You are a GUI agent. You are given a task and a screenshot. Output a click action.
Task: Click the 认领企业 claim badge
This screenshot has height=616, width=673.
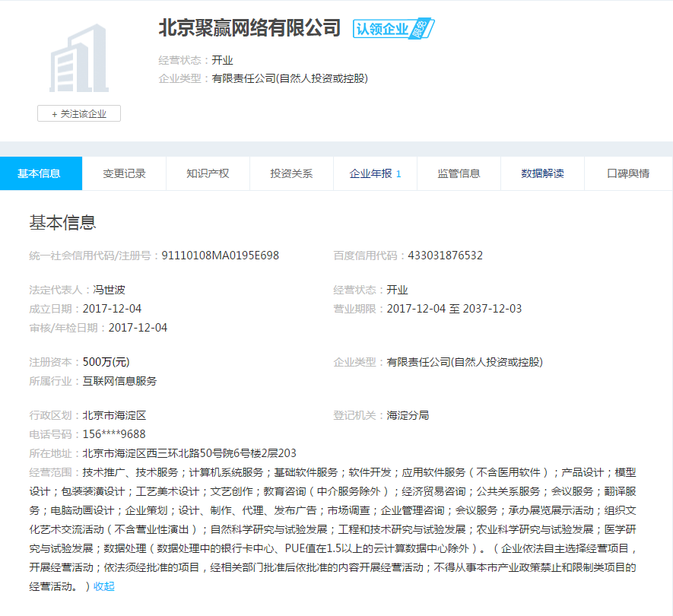[392, 29]
